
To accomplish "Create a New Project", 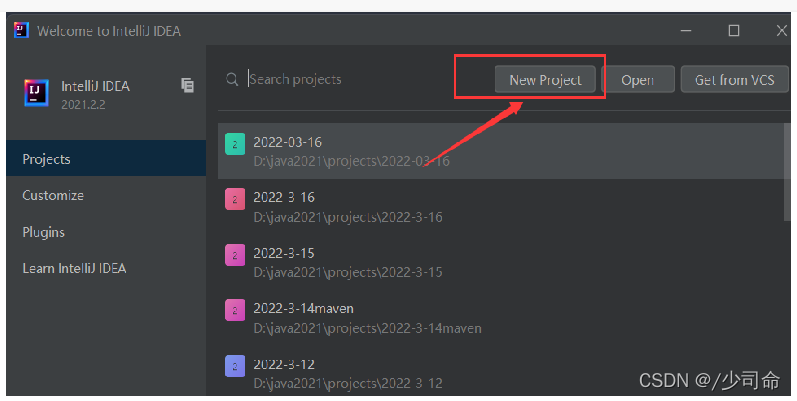I will click(x=545, y=79).
